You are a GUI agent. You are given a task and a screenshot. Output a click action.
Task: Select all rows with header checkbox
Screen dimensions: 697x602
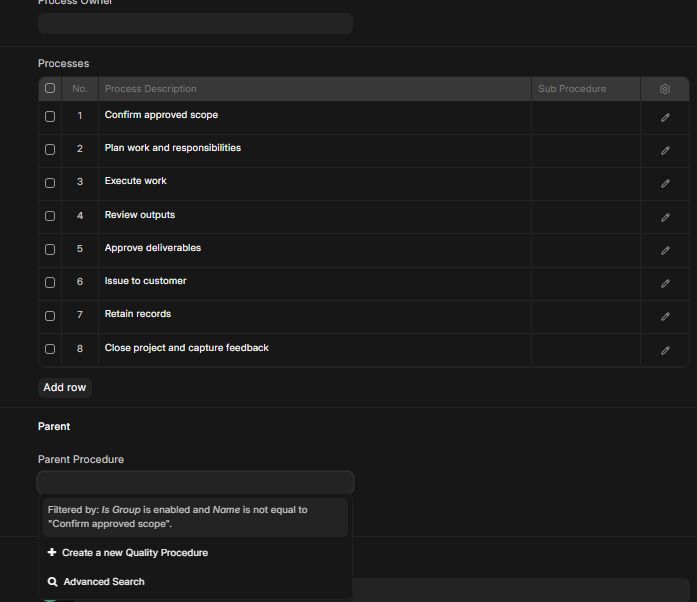[x=50, y=89]
